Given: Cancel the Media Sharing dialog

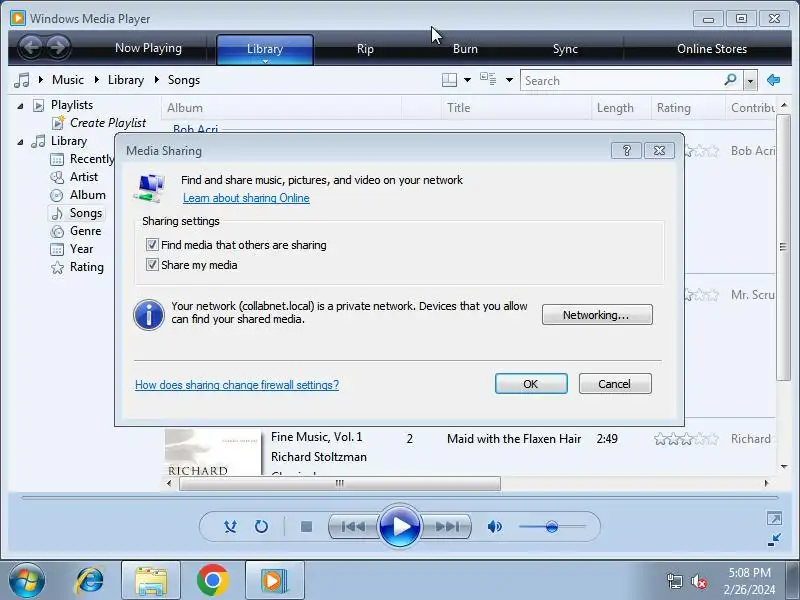Looking at the screenshot, I should (615, 384).
